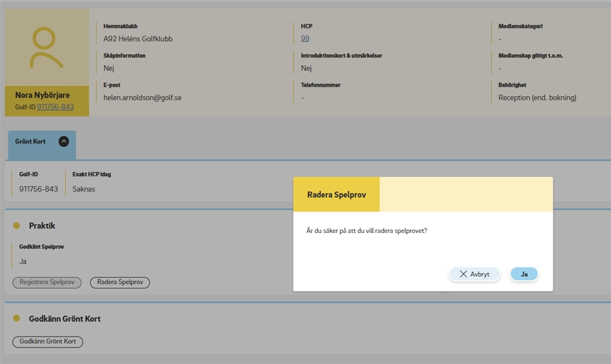Click the Radera Spelprov button

(x=120, y=282)
